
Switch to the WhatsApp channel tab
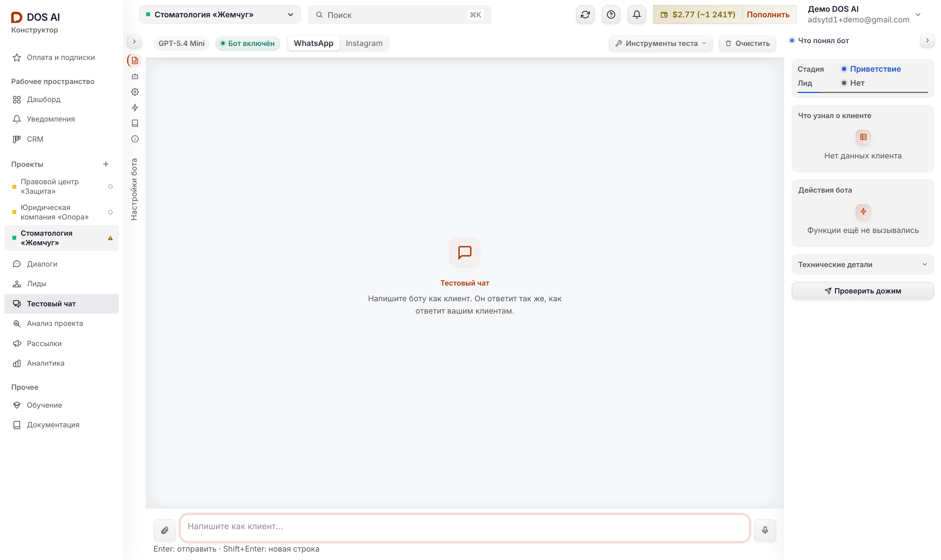(x=313, y=43)
